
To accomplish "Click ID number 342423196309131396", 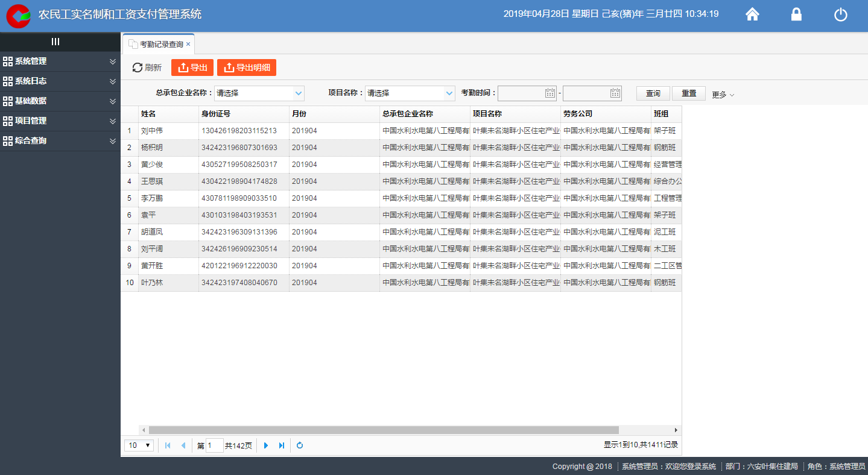I will click(x=239, y=232).
